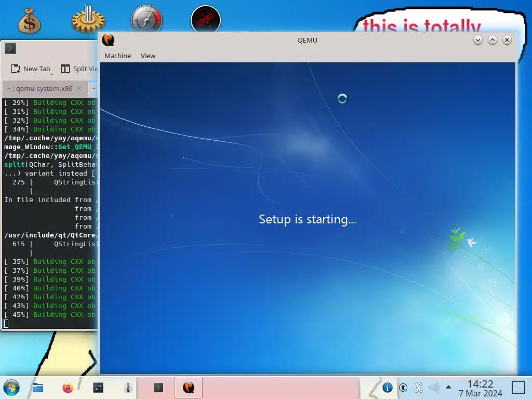Click the Konsole terminal output area

[50, 212]
